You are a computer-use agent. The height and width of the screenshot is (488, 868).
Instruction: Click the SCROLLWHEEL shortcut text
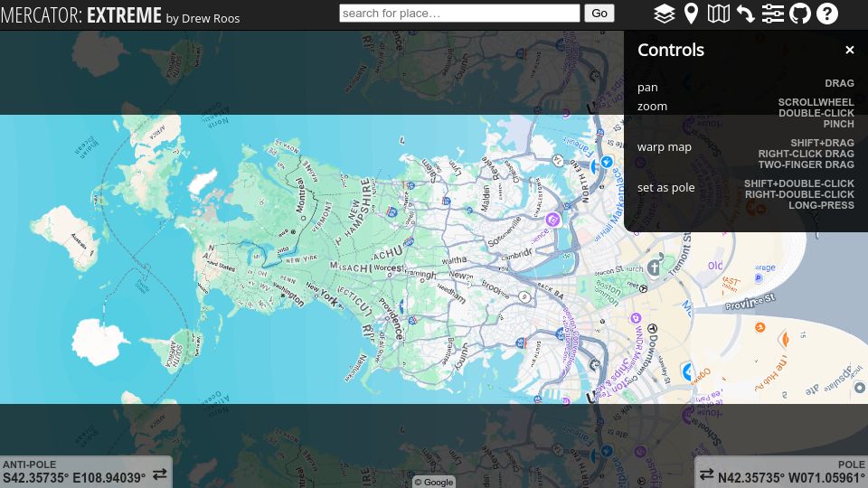(816, 102)
